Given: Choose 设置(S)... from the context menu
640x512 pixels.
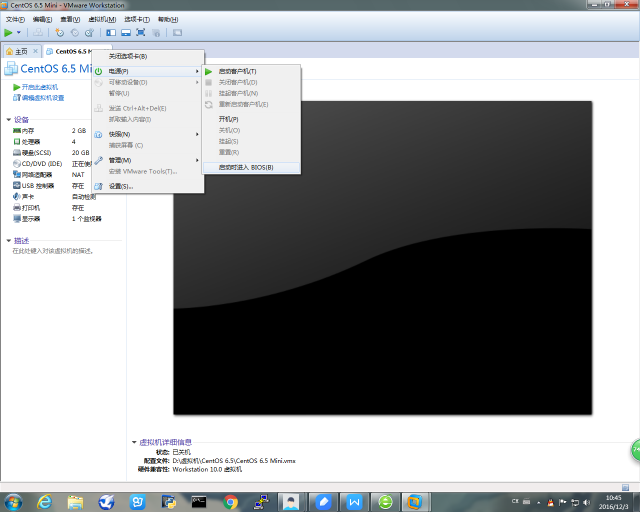Looking at the screenshot, I should click(148, 186).
